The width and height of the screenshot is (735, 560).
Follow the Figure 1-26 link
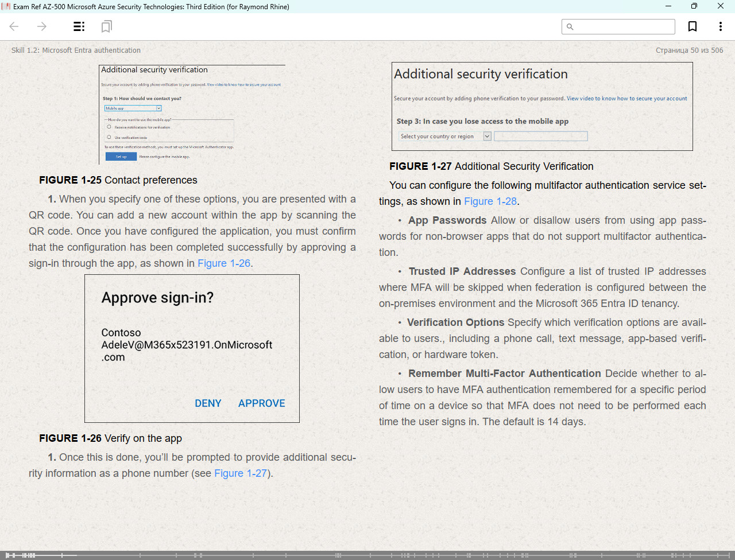[x=224, y=263]
